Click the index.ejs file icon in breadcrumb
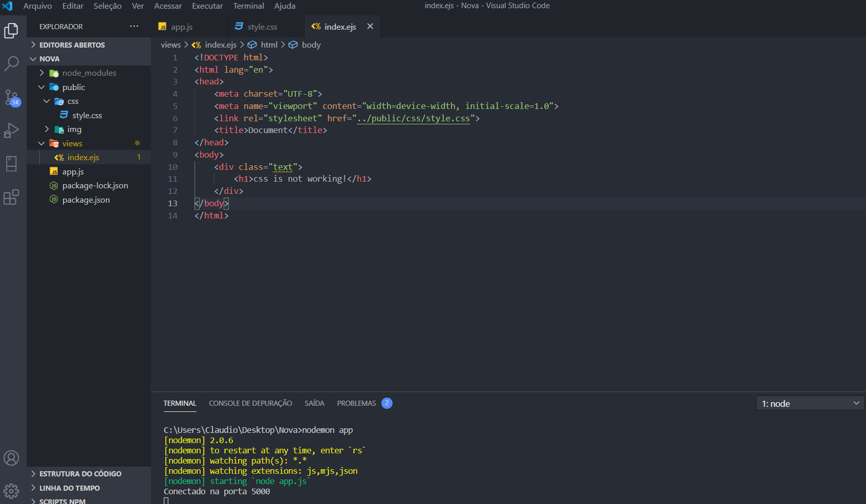 (196, 45)
